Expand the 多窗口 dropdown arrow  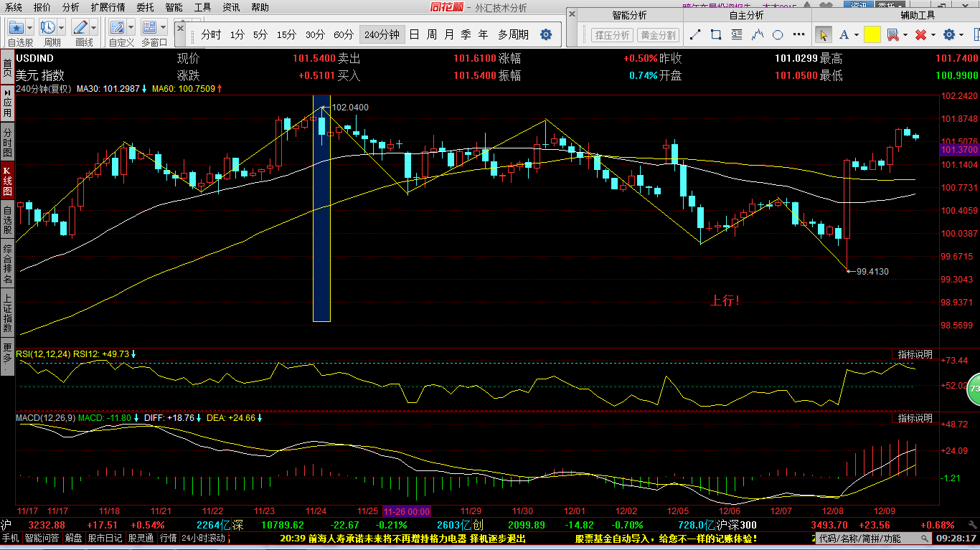163,29
